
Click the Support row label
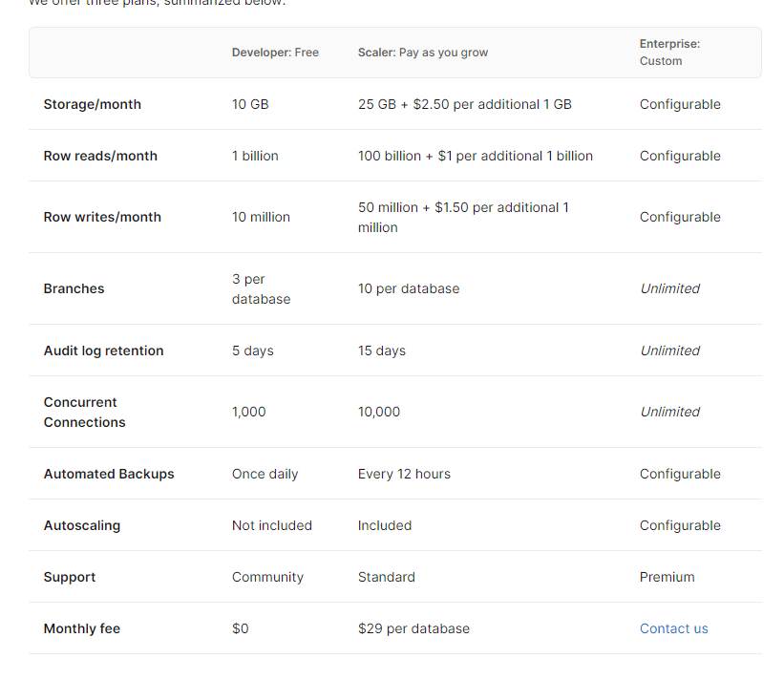coord(70,577)
